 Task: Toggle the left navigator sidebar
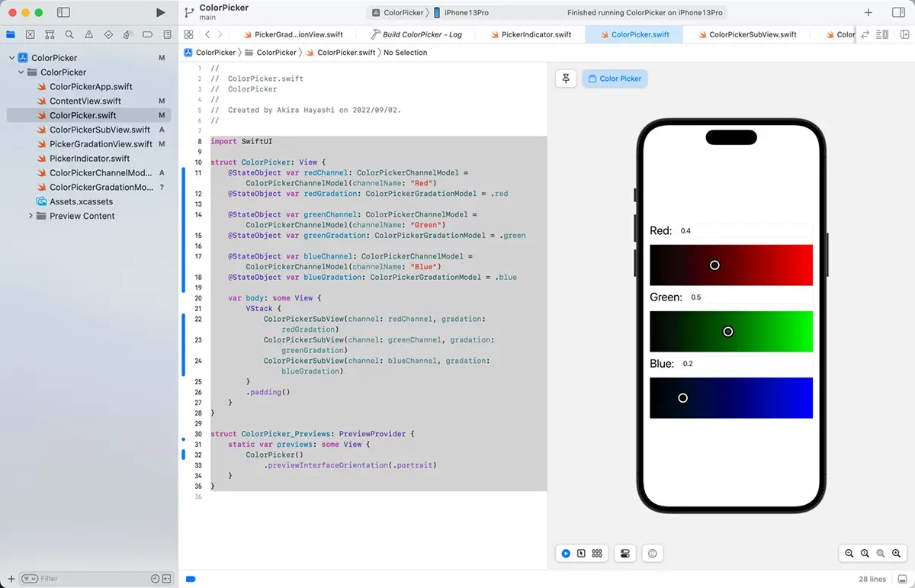pos(63,12)
